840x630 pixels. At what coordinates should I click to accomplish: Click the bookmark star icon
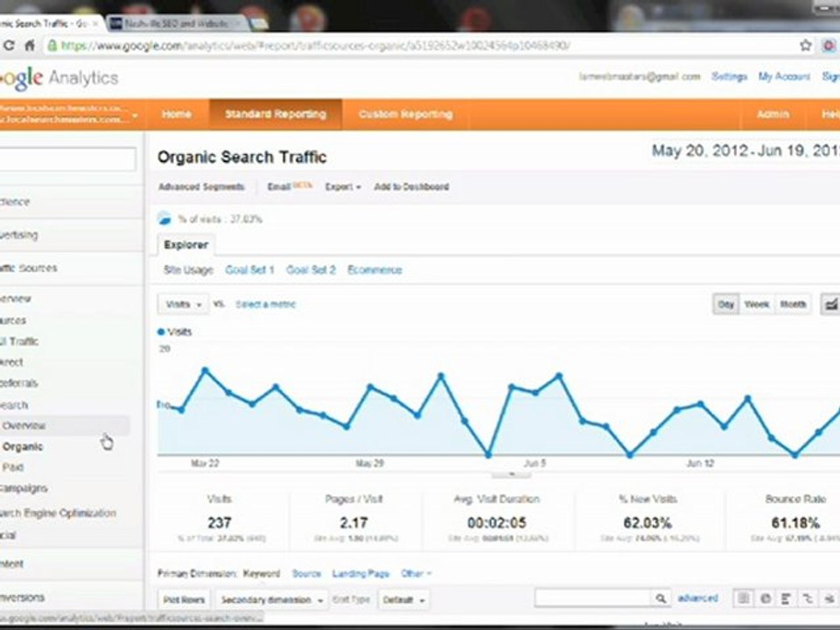[x=806, y=45]
